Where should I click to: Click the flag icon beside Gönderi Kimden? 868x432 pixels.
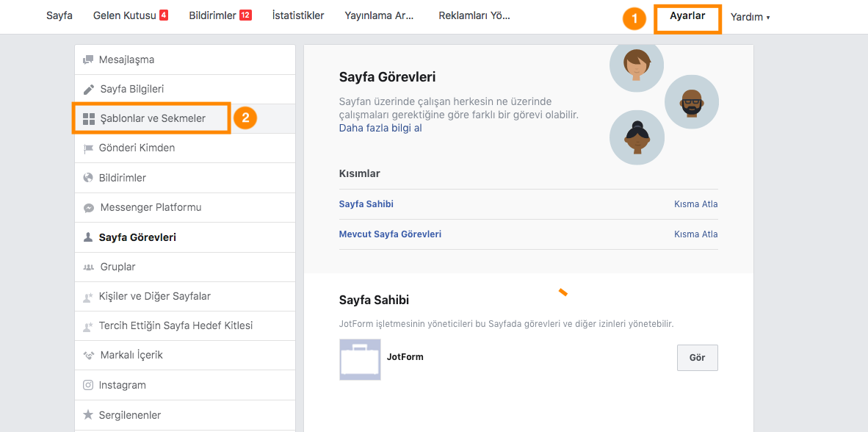pyautogui.click(x=88, y=148)
